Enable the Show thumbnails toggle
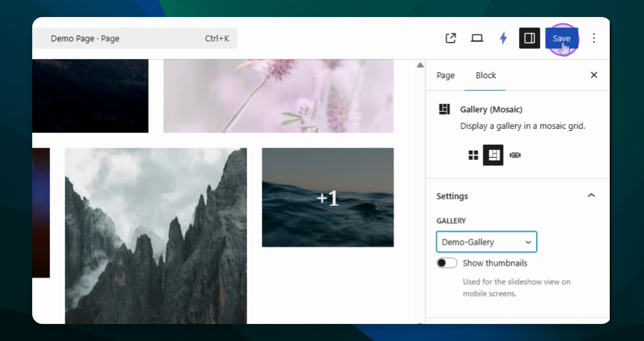 (x=447, y=263)
